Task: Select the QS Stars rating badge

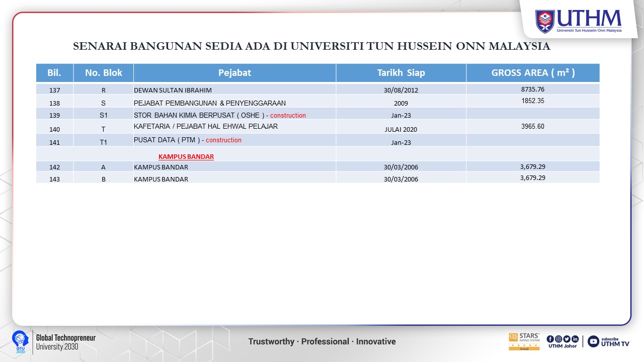Action: pyautogui.click(x=524, y=341)
